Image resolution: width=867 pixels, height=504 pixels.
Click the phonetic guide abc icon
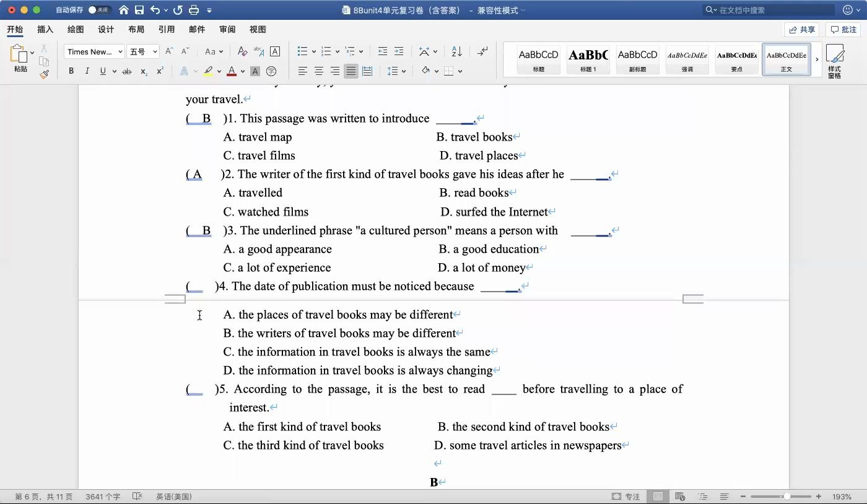pos(259,51)
